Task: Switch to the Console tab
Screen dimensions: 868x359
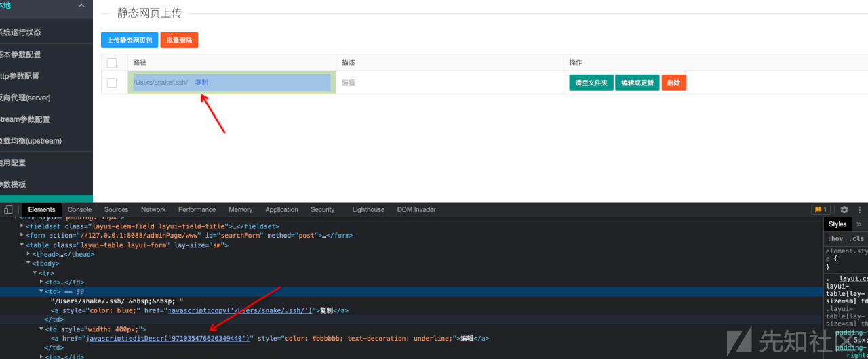Action: click(x=80, y=210)
